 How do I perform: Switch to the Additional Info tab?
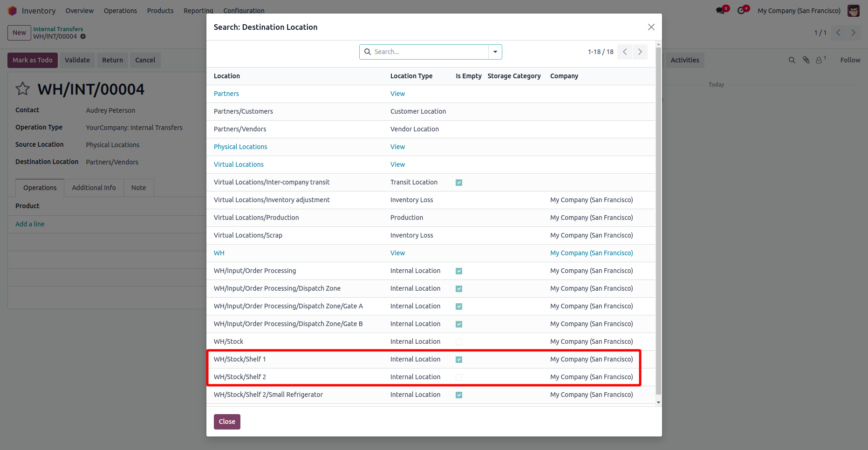pyautogui.click(x=94, y=188)
